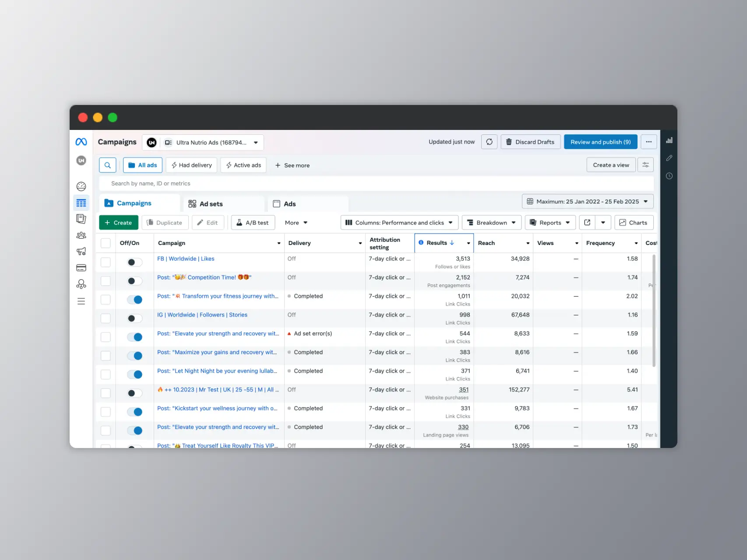
Task: Click the Discard Drafts button
Action: 530,142
